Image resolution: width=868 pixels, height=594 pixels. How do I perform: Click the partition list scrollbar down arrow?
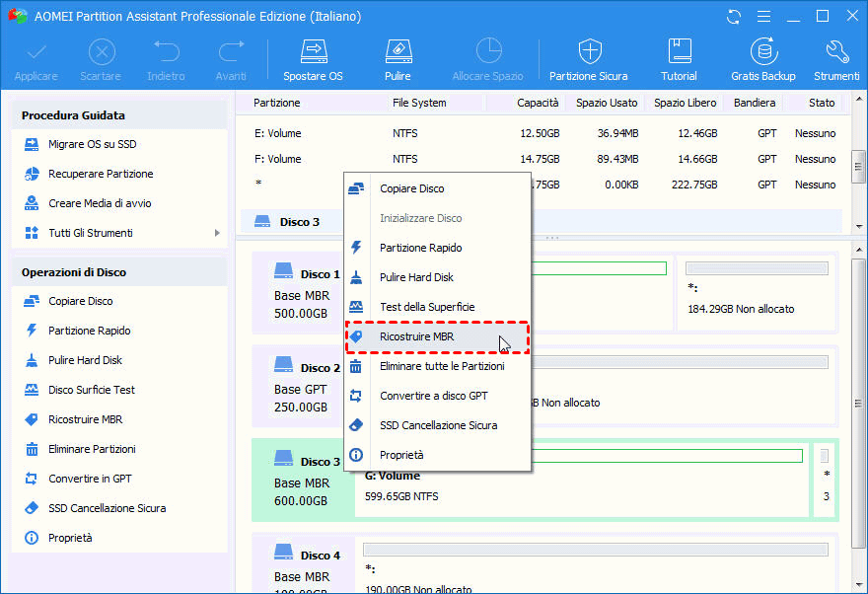[x=858, y=226]
